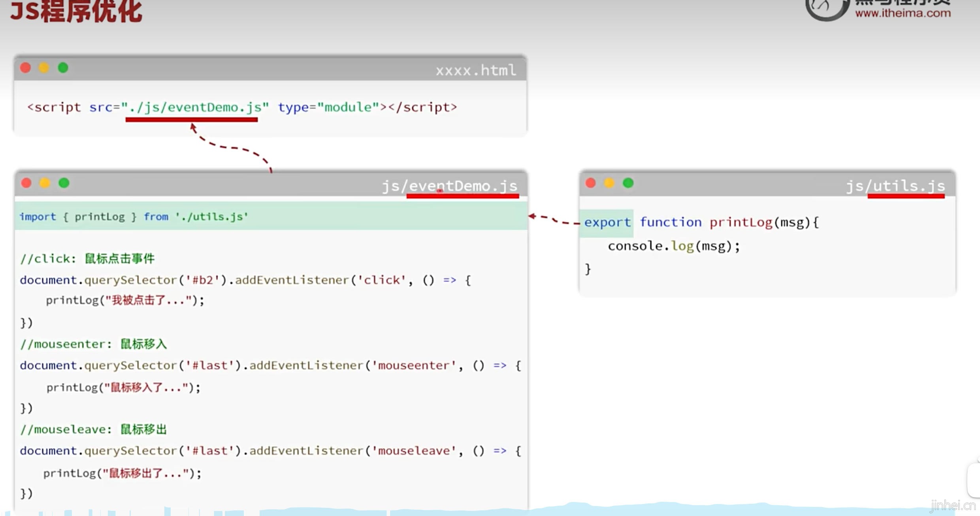Click the 'mouseleave' event name string
The height and width of the screenshot is (516, 980).
point(414,451)
